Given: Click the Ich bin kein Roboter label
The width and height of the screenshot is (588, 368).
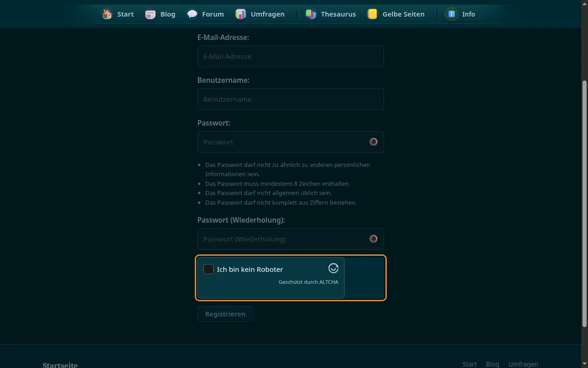Looking at the screenshot, I should point(250,269).
